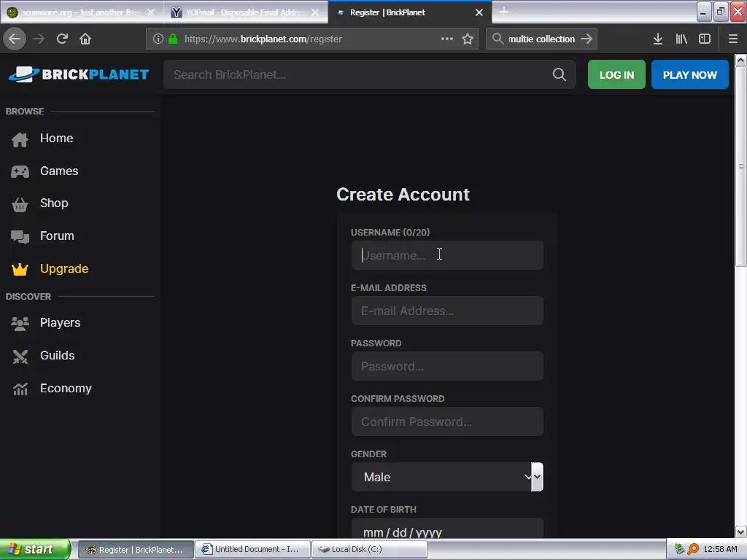The width and height of the screenshot is (747, 560).
Task: Click the Economy chart icon
Action: coord(20,389)
